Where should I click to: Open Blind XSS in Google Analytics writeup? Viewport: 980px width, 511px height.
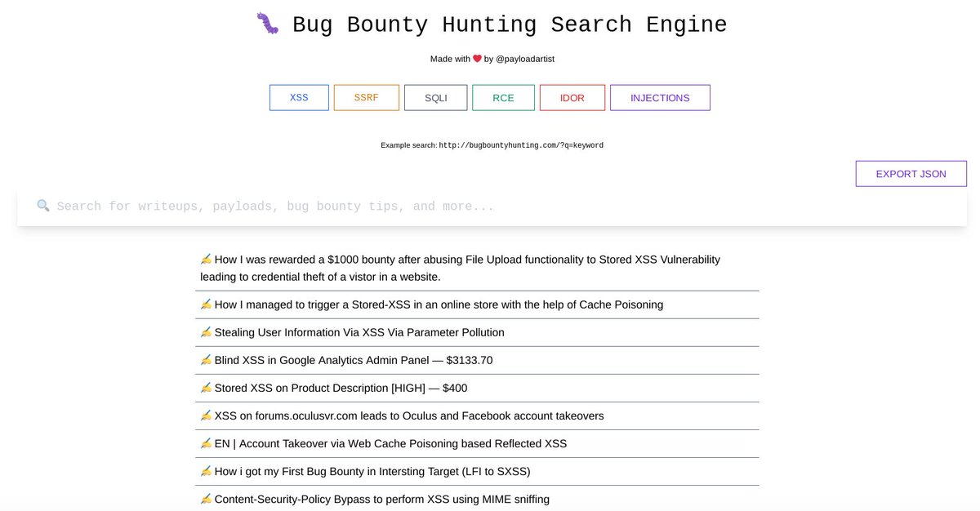[354, 360]
